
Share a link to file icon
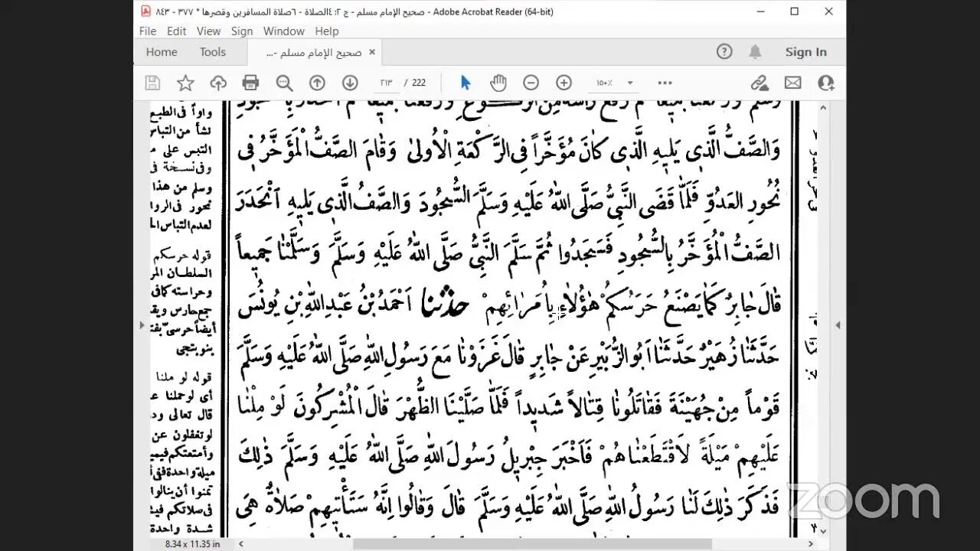point(759,83)
